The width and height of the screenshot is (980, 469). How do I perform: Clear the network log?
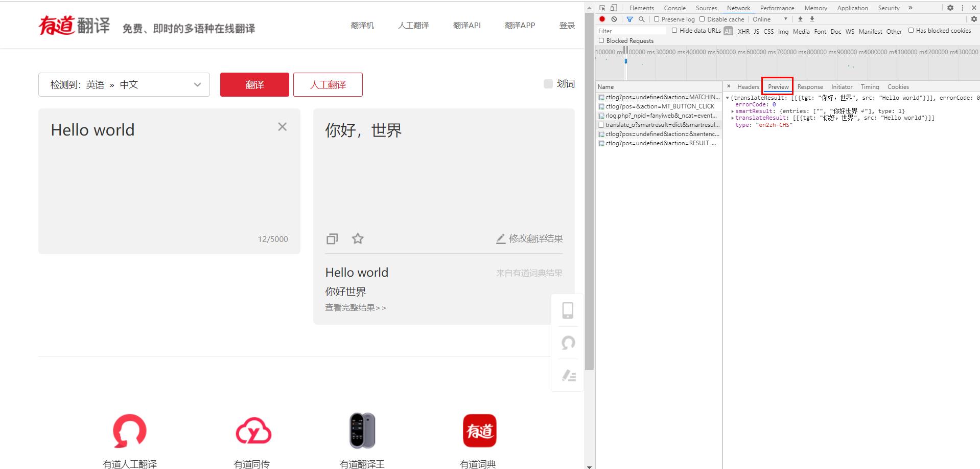tap(614, 19)
